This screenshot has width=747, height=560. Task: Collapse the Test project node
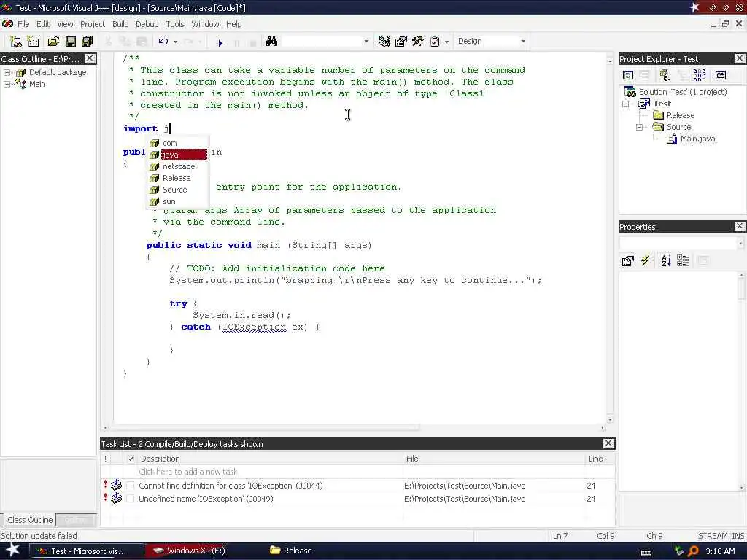tap(626, 104)
